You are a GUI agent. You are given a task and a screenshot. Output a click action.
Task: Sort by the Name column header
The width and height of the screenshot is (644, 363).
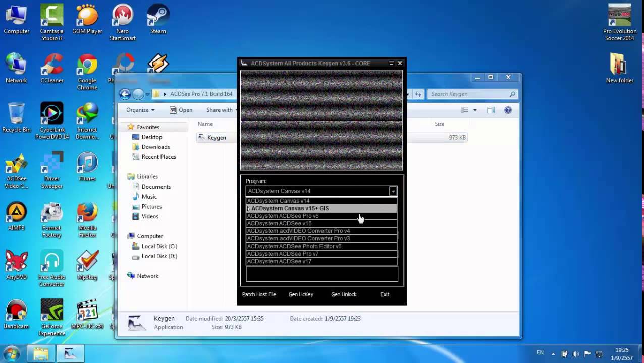pyautogui.click(x=205, y=124)
